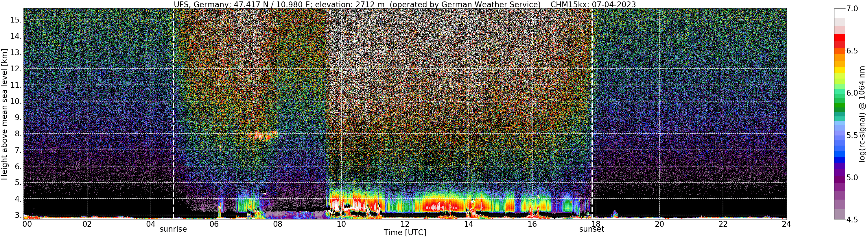The width and height of the screenshot is (868, 238).
Task: Click the y-axis tick label '6.'
Action: [x=18, y=166]
